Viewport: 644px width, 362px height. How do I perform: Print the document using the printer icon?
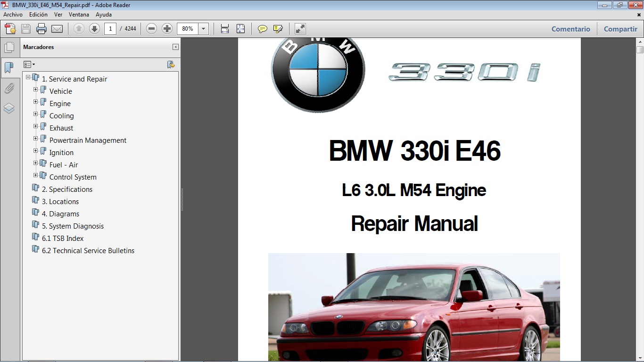41,29
